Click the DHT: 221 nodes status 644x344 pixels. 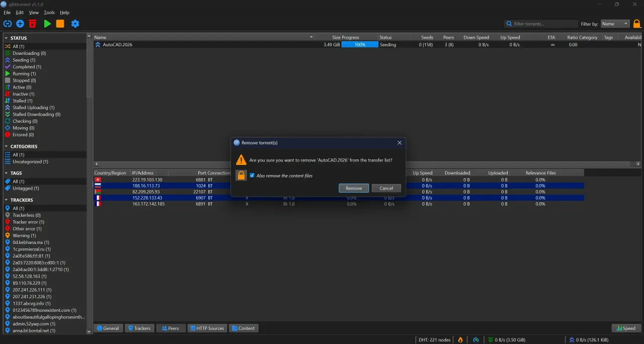[435, 340]
